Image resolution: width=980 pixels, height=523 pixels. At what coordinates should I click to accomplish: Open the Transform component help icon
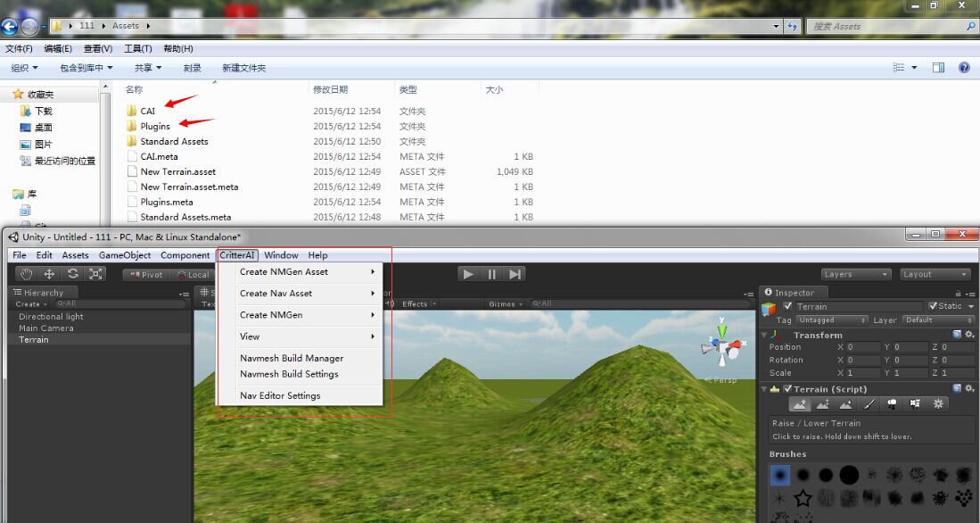pos(957,335)
